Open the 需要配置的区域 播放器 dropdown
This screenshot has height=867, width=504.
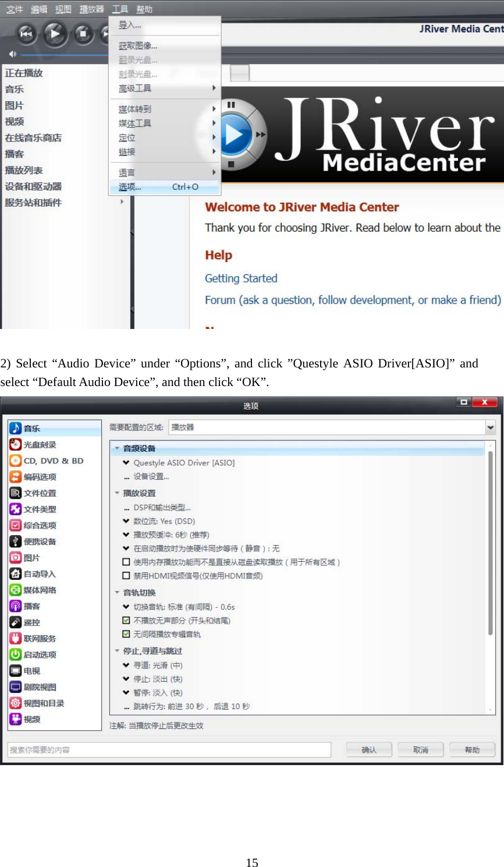[x=332, y=427]
